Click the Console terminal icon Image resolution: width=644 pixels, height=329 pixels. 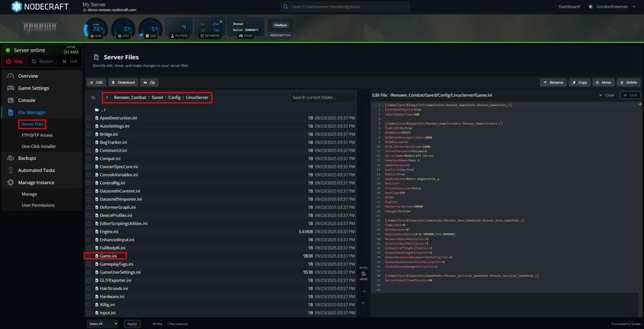pyautogui.click(x=11, y=100)
